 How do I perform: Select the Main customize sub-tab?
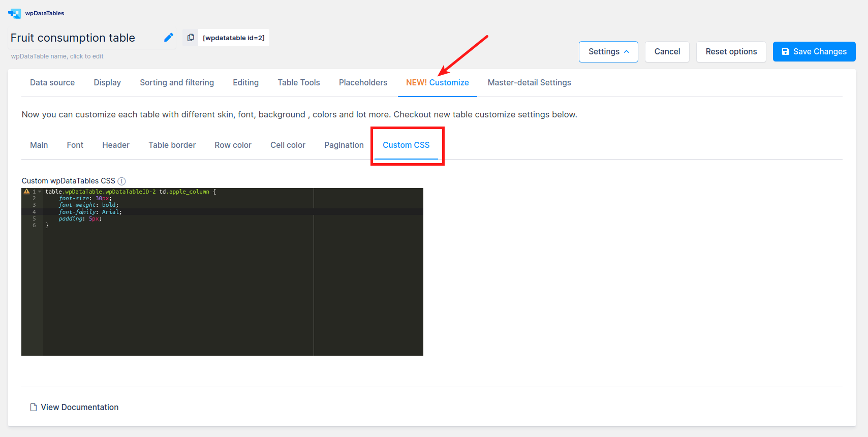[x=39, y=145]
